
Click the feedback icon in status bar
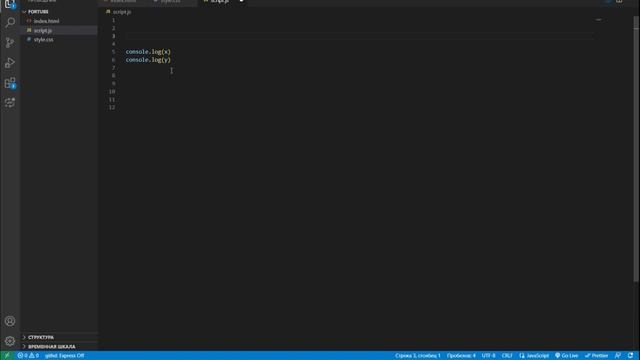tap(618, 356)
